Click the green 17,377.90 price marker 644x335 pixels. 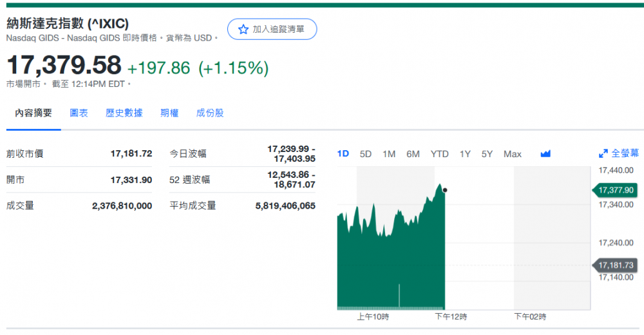click(x=616, y=191)
